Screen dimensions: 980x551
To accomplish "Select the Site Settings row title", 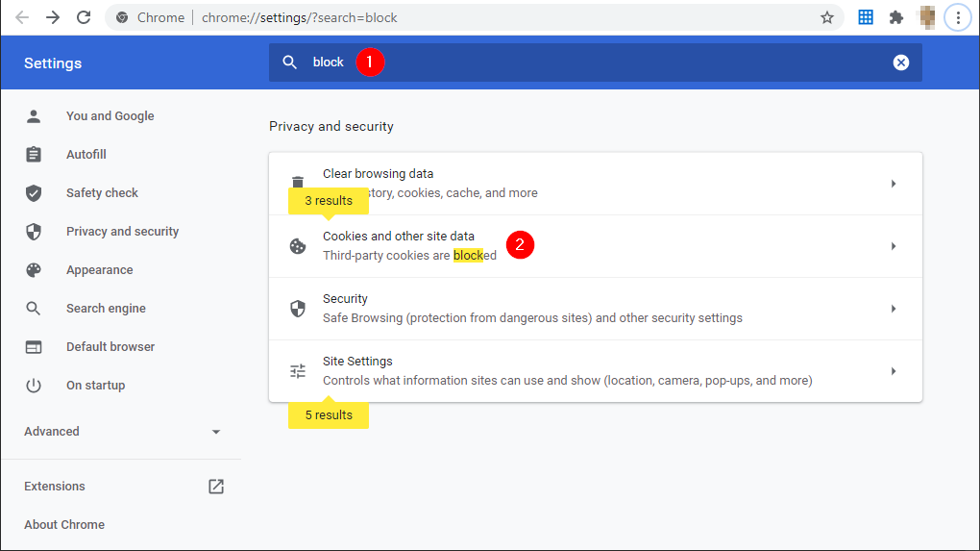I will [x=357, y=362].
